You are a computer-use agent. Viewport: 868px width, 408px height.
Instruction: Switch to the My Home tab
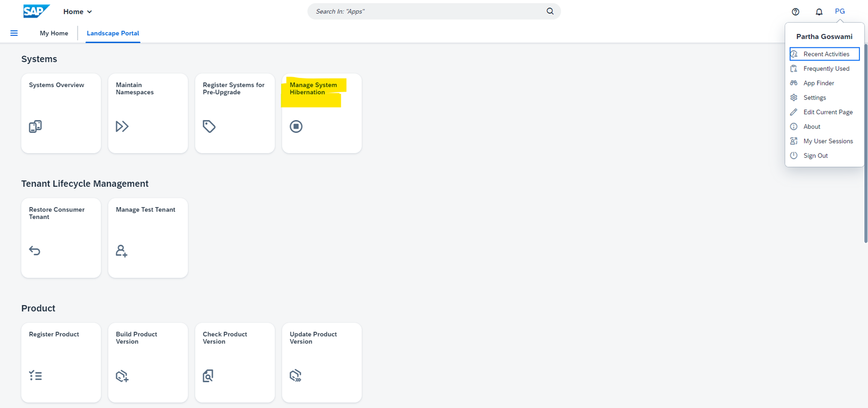click(x=54, y=33)
